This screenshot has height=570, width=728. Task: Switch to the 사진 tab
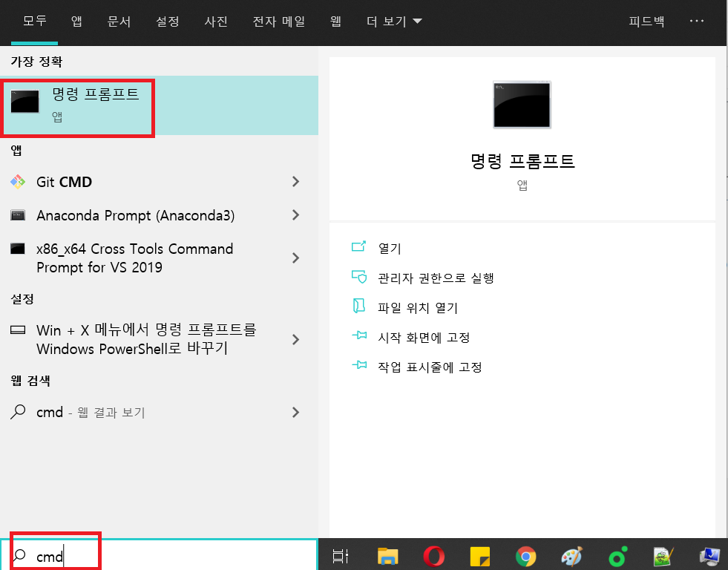(216, 22)
